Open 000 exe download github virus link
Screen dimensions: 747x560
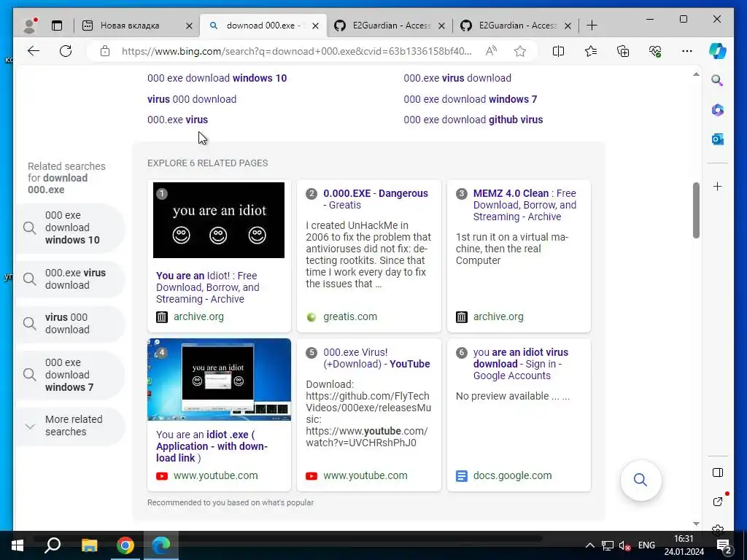click(x=473, y=120)
